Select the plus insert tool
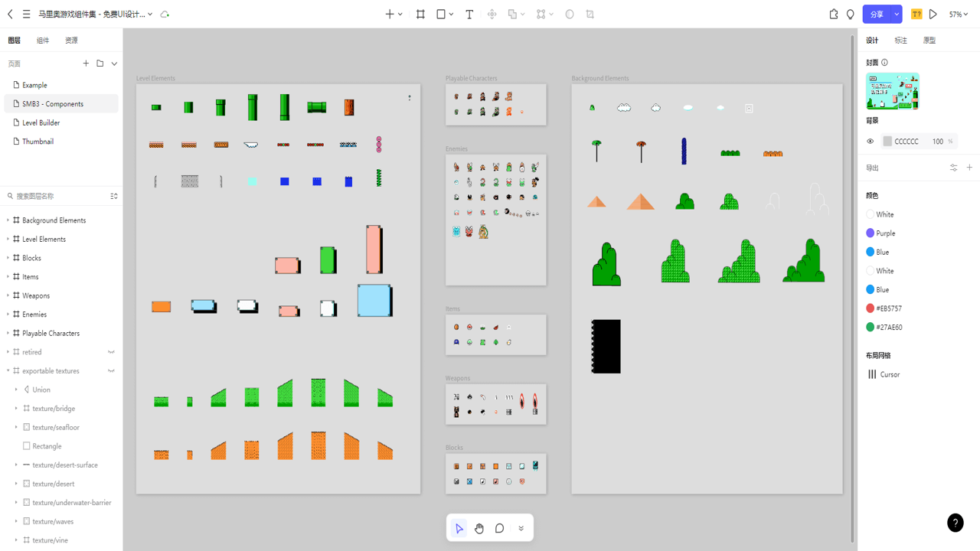 point(390,14)
